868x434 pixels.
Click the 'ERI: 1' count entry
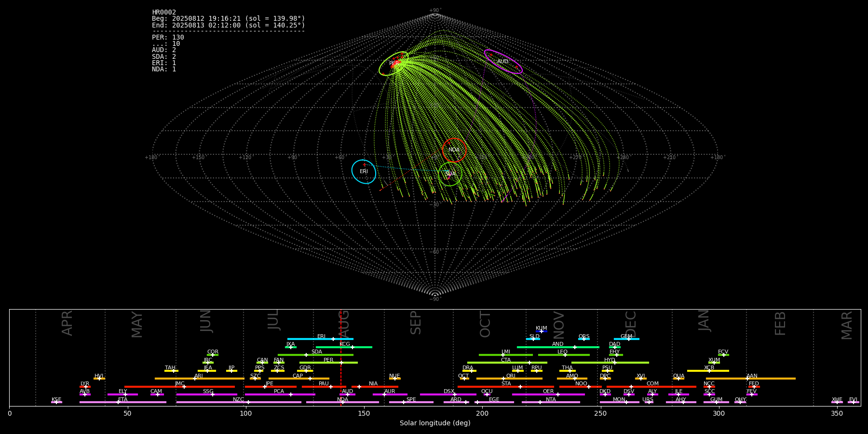pos(164,63)
